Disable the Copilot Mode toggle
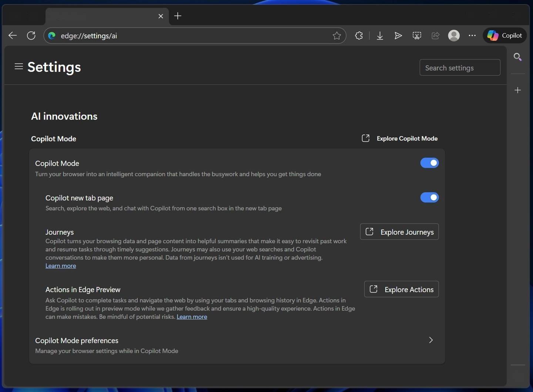The width and height of the screenshot is (533, 392). click(x=429, y=163)
